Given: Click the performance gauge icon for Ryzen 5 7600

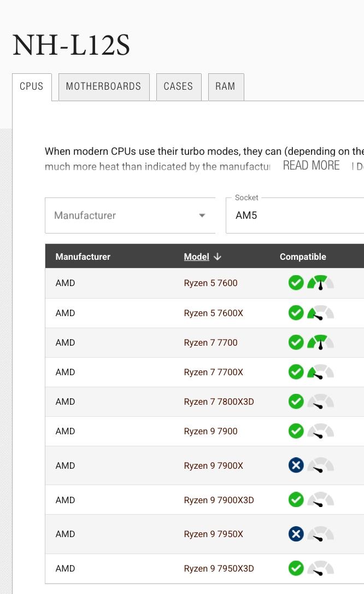Looking at the screenshot, I should pos(320,283).
